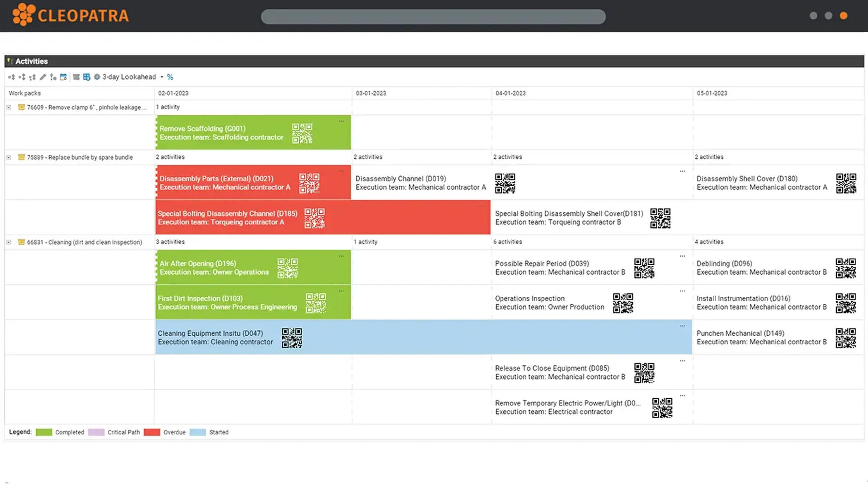
Task: Open QR code of Disassembly Shell Cover (D180)
Action: (846, 183)
